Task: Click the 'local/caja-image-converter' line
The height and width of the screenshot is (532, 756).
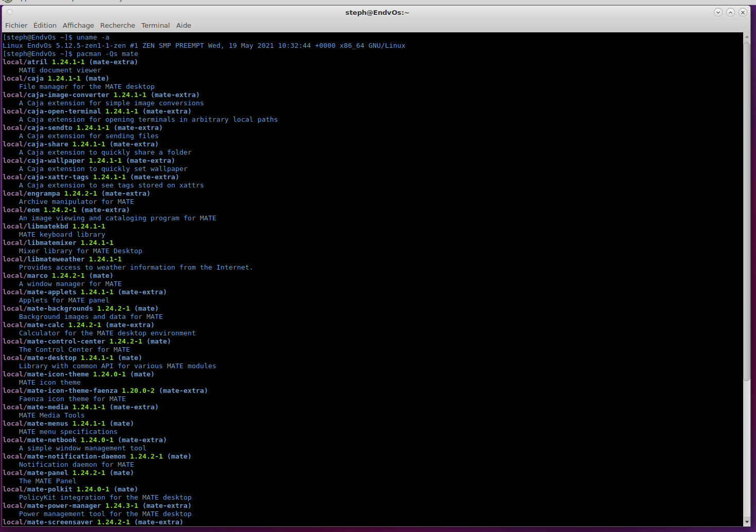Action: (x=101, y=95)
